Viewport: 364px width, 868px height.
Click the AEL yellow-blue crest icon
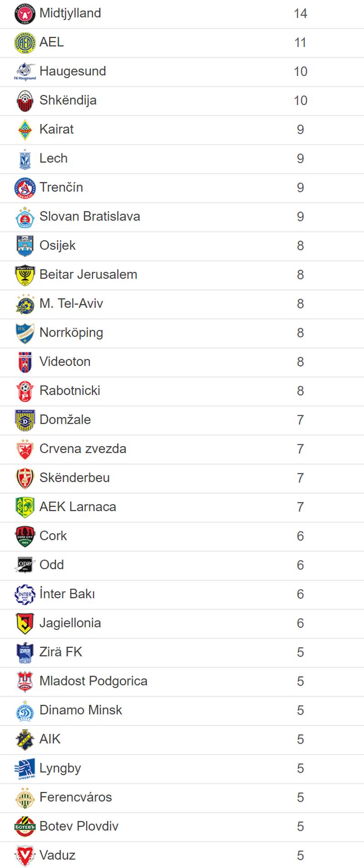(x=25, y=43)
